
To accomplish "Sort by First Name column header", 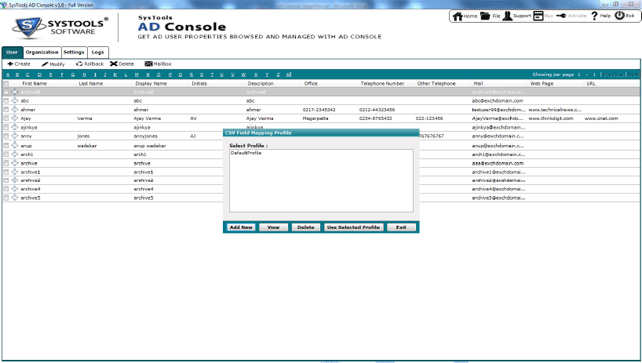I will click(x=34, y=83).
